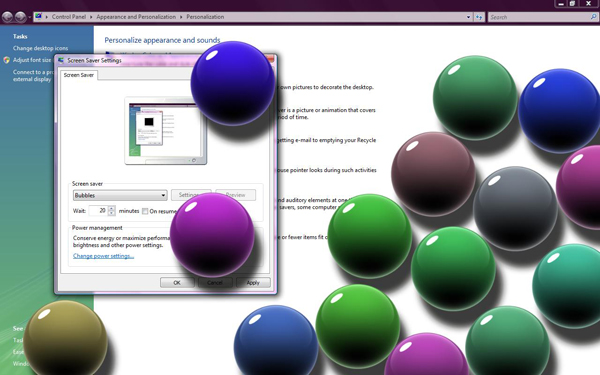Image resolution: width=600 pixels, height=375 pixels.
Task: Open Change desktop icons task link
Action: pos(40,48)
